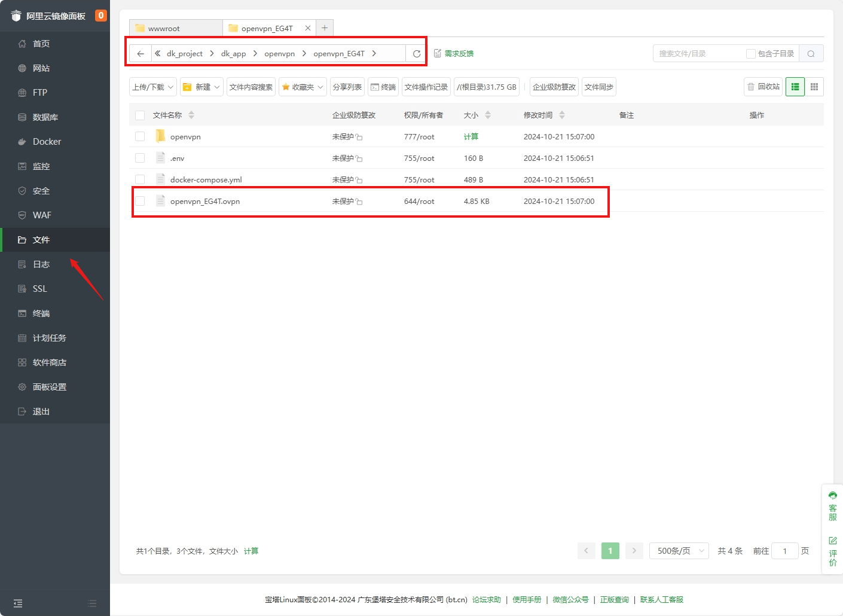Open the recycle bin (回收站)
The height and width of the screenshot is (616, 843).
[x=763, y=87]
